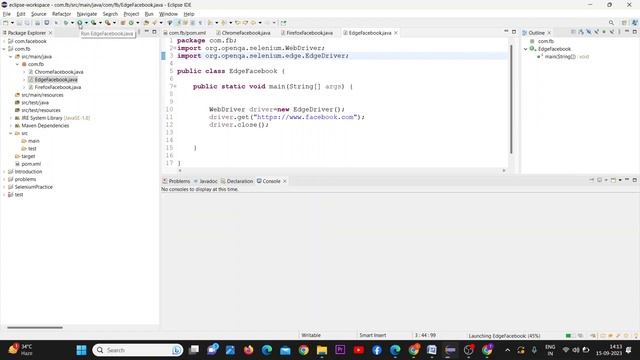
Task: Open Firefox from the taskbar
Action: 249,350
